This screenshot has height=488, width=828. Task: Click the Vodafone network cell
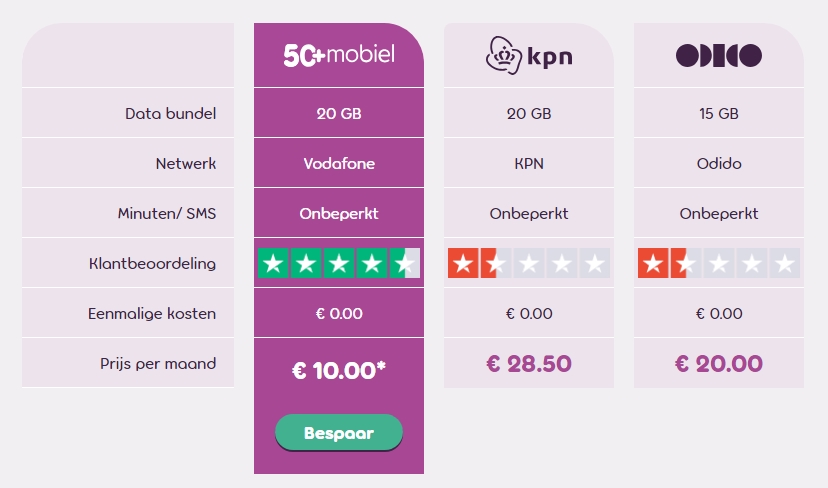point(338,163)
